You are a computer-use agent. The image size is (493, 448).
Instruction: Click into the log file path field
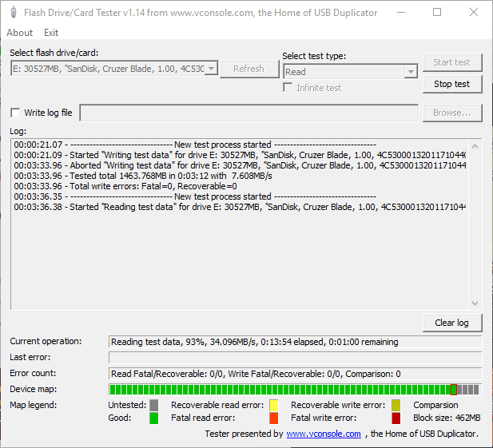(249, 113)
